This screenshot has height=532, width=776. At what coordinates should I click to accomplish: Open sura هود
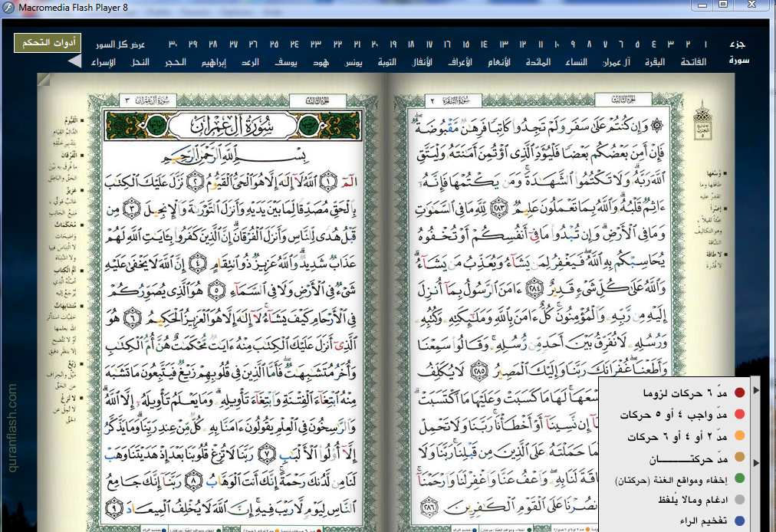pos(321,62)
